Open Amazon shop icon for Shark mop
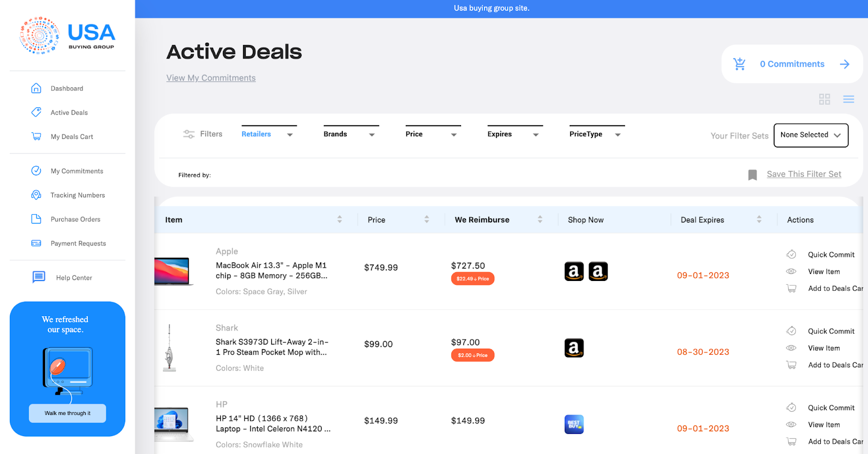This screenshot has height=454, width=868. pyautogui.click(x=574, y=348)
